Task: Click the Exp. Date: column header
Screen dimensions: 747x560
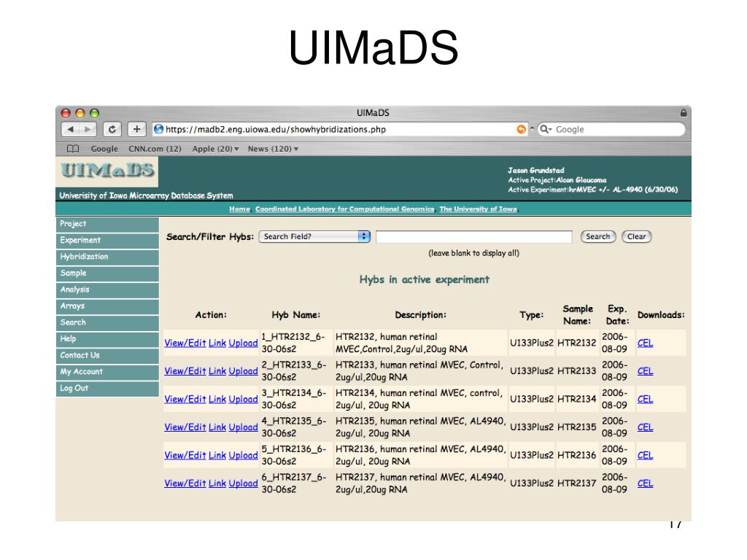Action: (617, 315)
